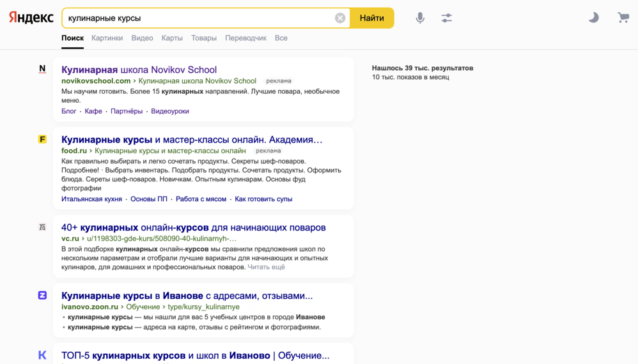Open search settings sliders icon
This screenshot has width=638, height=364.
[x=446, y=18]
